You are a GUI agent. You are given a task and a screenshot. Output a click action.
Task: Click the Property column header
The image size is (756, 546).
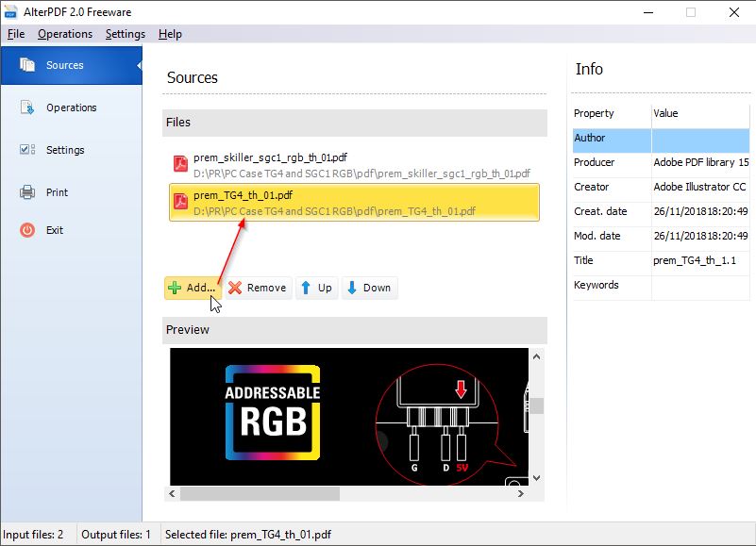pyautogui.click(x=612, y=113)
